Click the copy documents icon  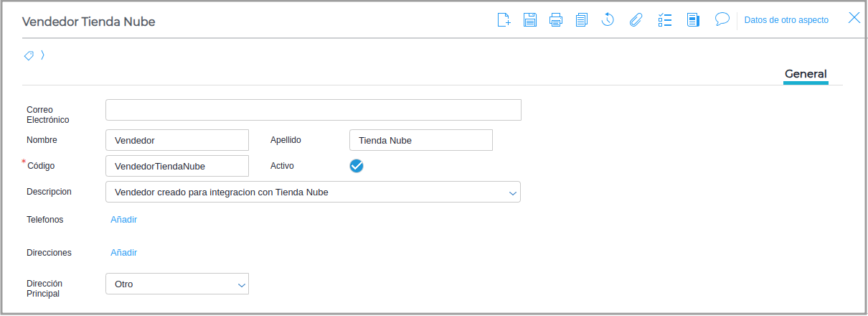(582, 19)
